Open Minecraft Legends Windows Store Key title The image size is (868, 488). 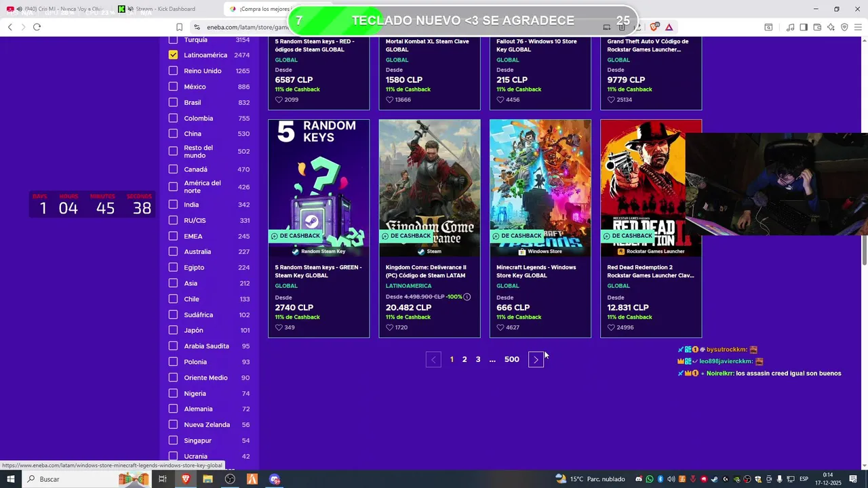536,271
